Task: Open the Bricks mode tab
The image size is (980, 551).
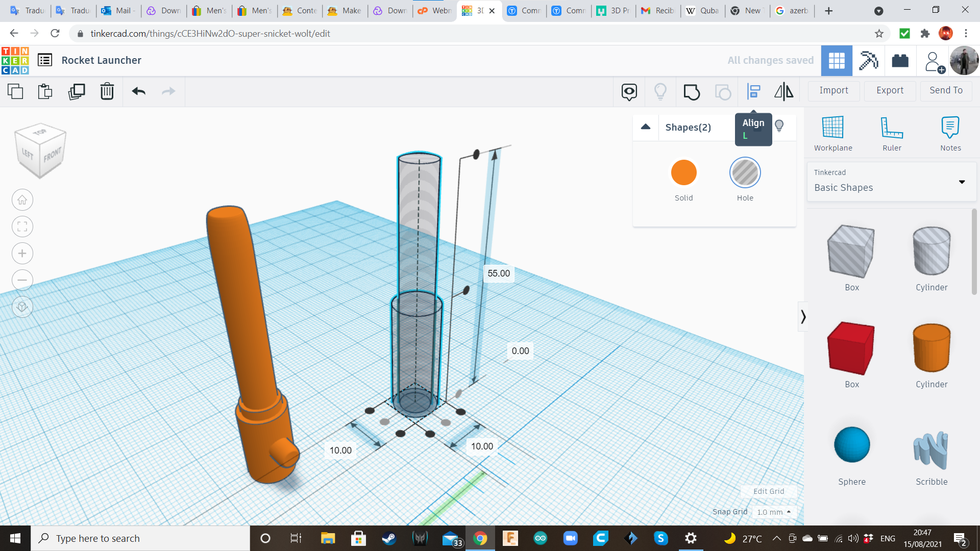Action: (900, 61)
